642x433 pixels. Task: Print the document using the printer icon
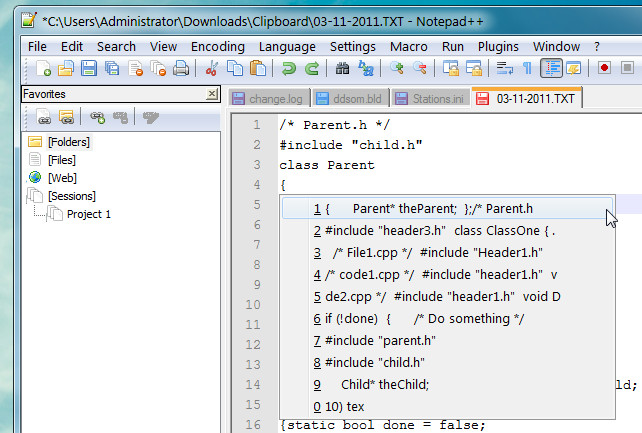(x=181, y=68)
